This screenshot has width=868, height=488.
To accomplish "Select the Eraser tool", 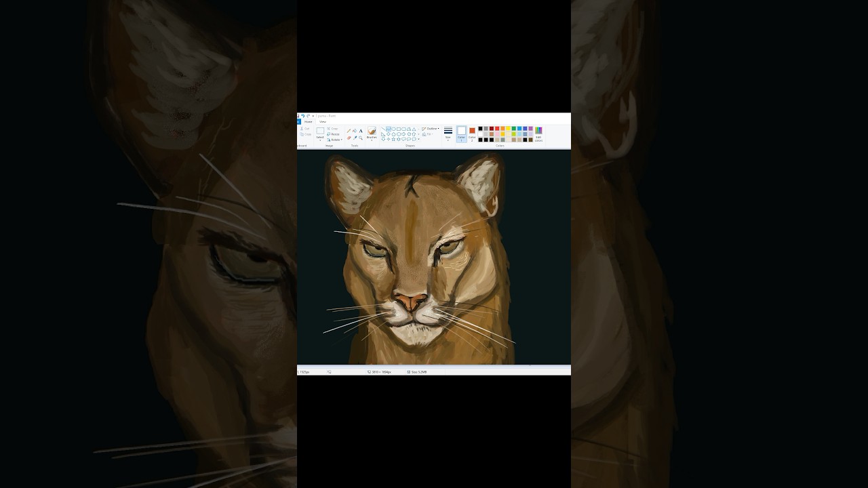I will (349, 138).
